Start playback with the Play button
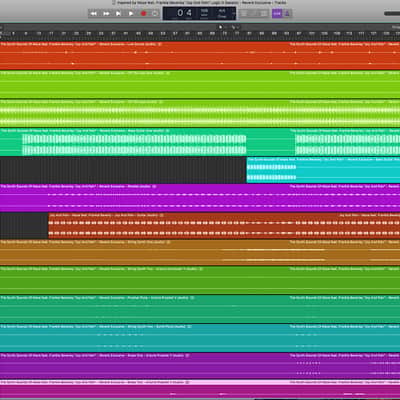400x400 pixels. tap(131, 14)
